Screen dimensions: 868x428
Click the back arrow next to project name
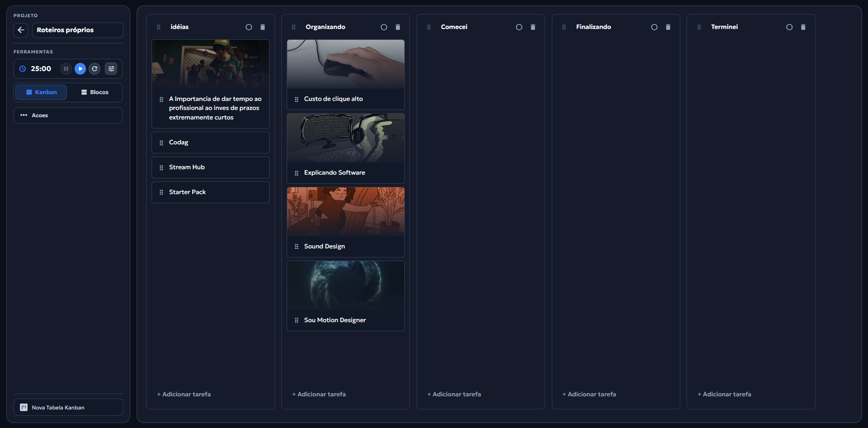tap(21, 30)
